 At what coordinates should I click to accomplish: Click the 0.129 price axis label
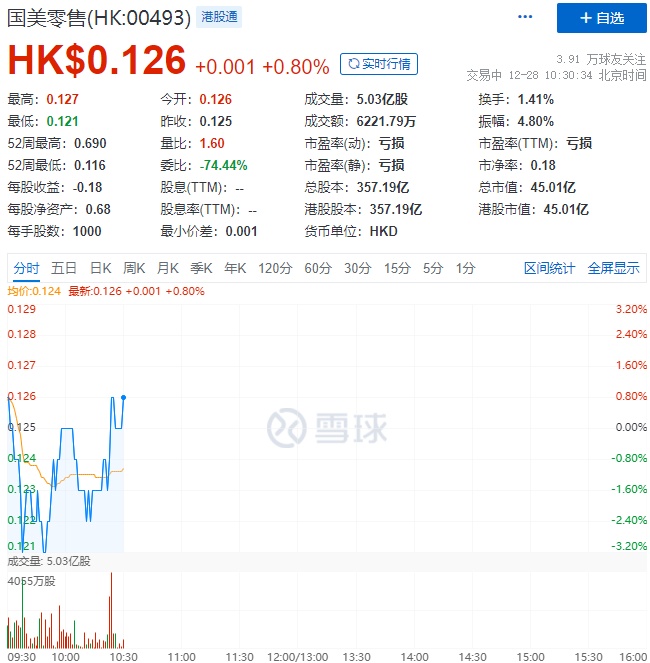click(x=22, y=309)
